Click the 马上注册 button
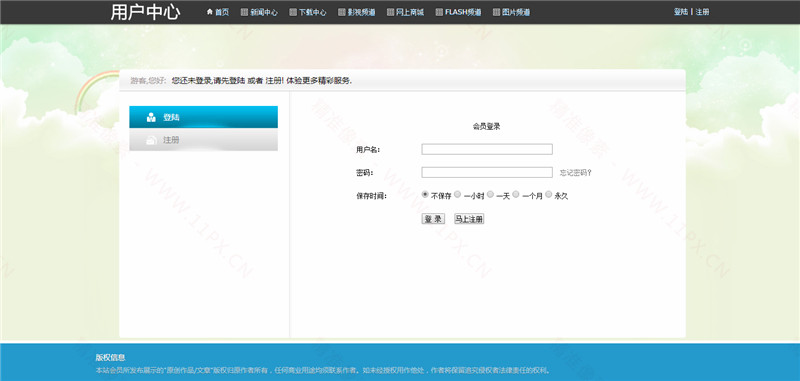The image size is (800, 381). click(x=469, y=219)
